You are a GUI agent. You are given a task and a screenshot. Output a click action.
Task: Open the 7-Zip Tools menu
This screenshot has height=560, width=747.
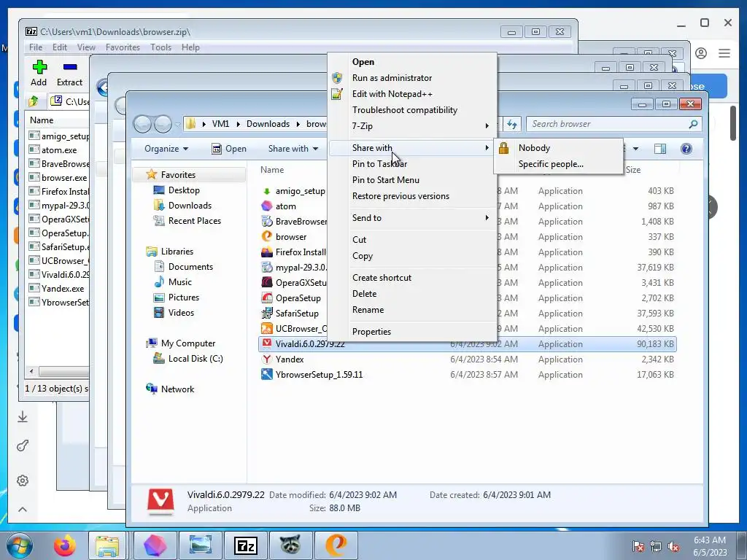160,47
